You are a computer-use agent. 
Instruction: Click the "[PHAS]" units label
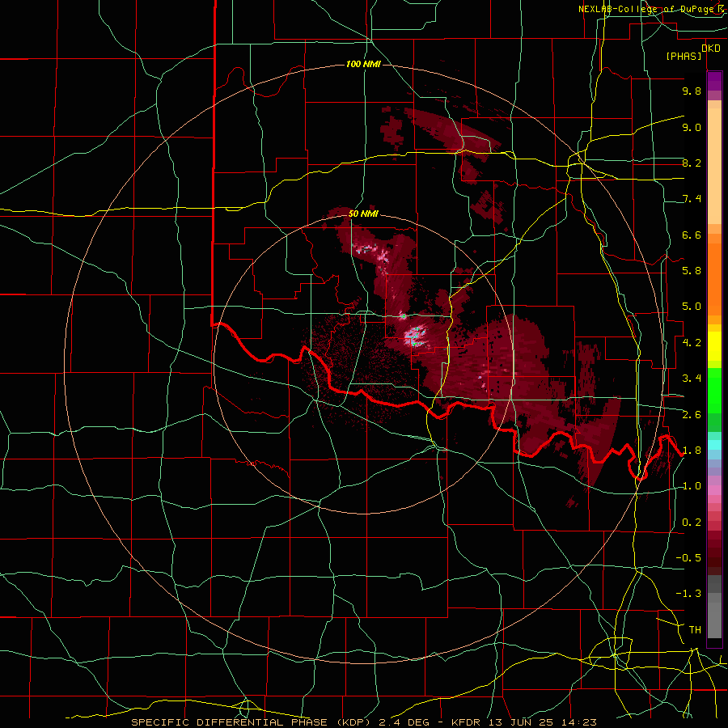[684, 57]
